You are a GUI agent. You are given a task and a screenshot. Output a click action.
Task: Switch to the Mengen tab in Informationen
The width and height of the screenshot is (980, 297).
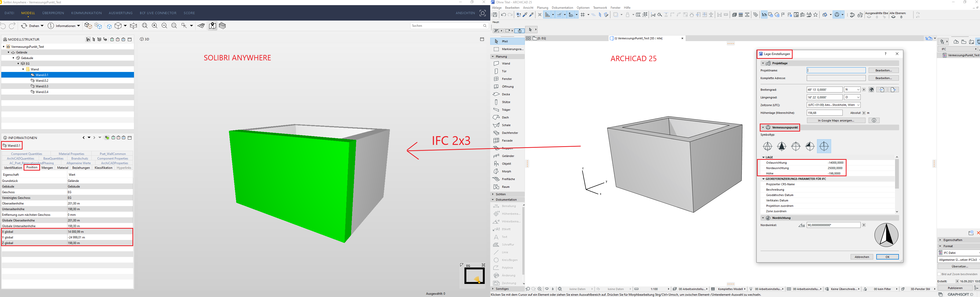[x=47, y=168]
